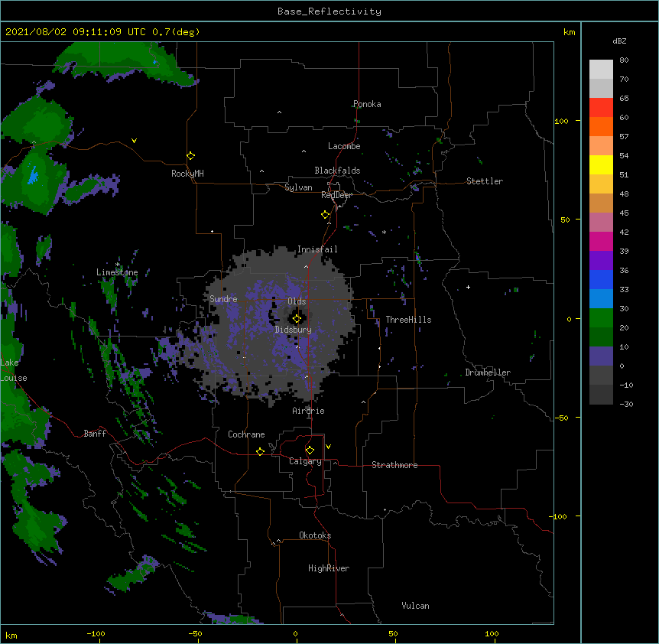This screenshot has height=644, width=659.
Task: Click the 100 tick on right km axis
Action: (x=561, y=121)
